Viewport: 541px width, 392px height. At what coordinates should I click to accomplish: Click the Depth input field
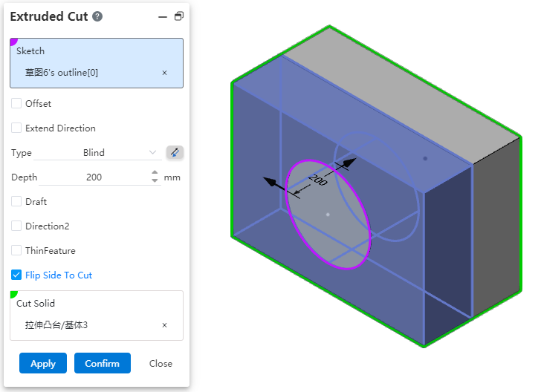coord(94,177)
